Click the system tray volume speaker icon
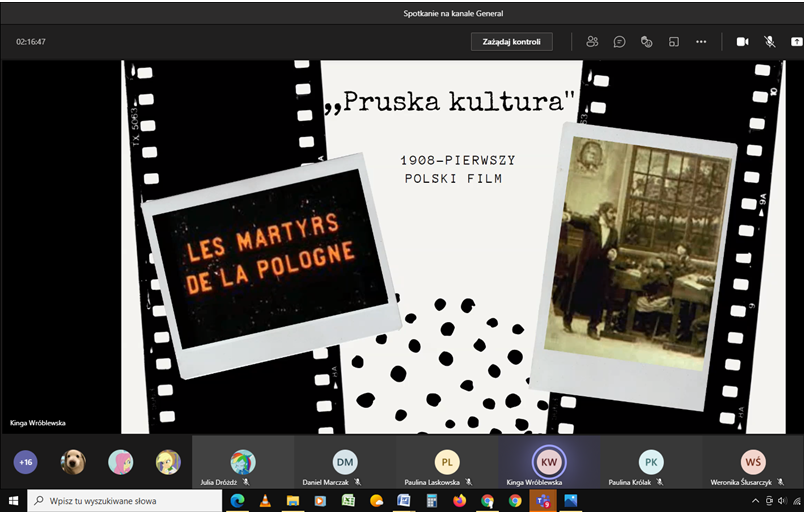 (781, 501)
